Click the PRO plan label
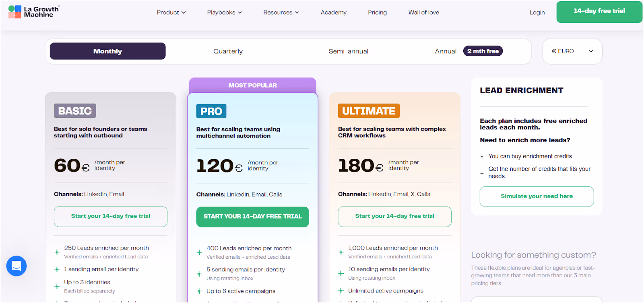Image resolution: width=644 pixels, height=303 pixels. [x=211, y=111]
